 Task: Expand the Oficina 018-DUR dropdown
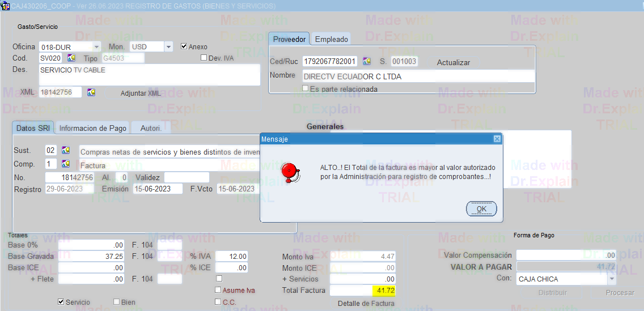click(x=96, y=46)
